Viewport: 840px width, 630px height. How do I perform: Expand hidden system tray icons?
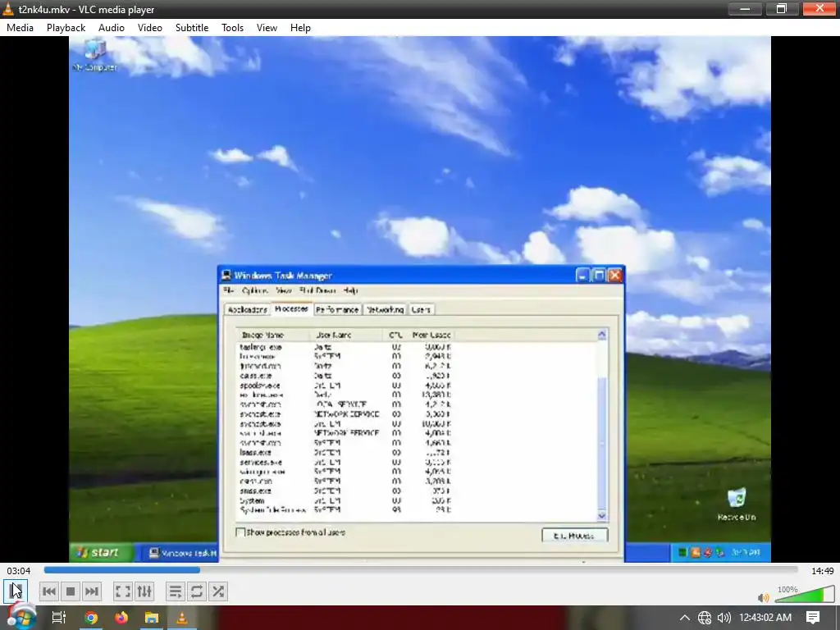coord(685,618)
